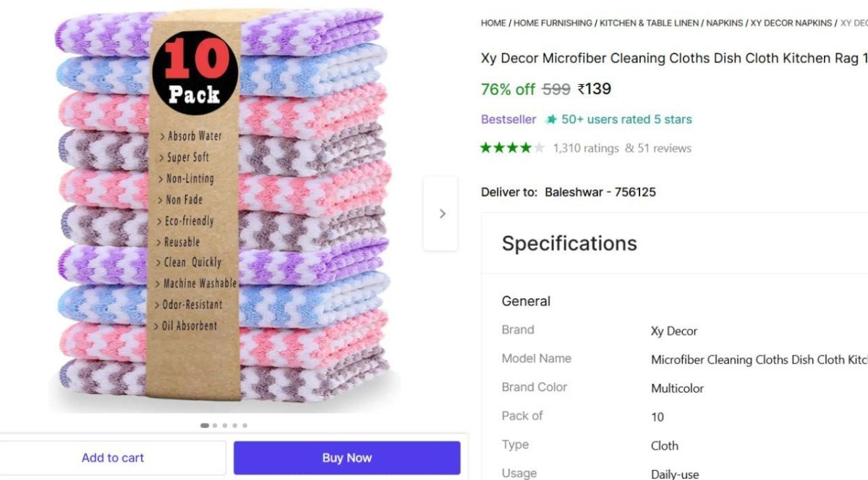Select the second carousel dot under the image

[215, 425]
